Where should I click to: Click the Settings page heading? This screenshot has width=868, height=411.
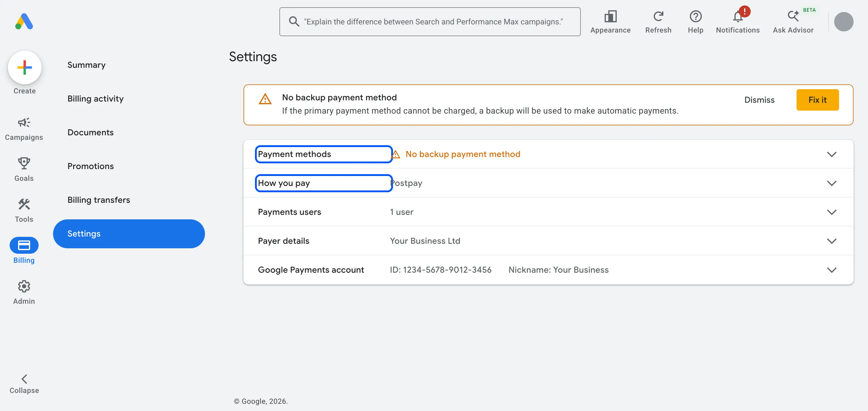[253, 57]
